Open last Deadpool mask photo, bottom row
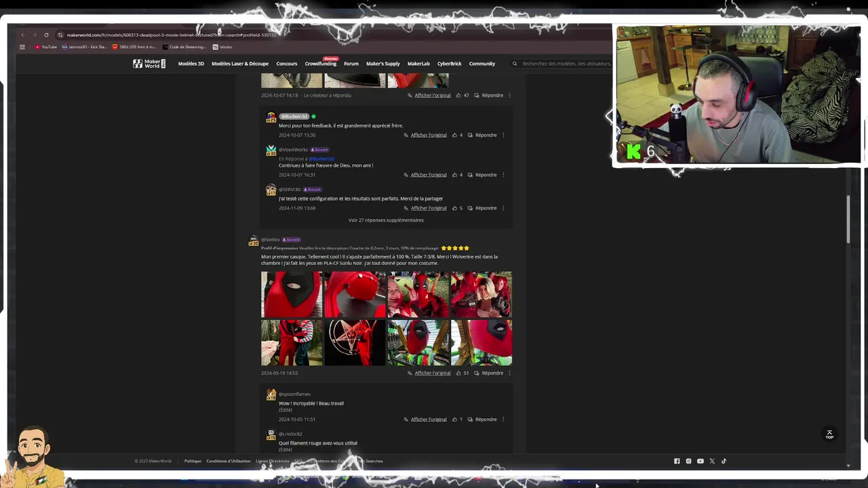Viewport: 868px width, 488px height. [481, 343]
